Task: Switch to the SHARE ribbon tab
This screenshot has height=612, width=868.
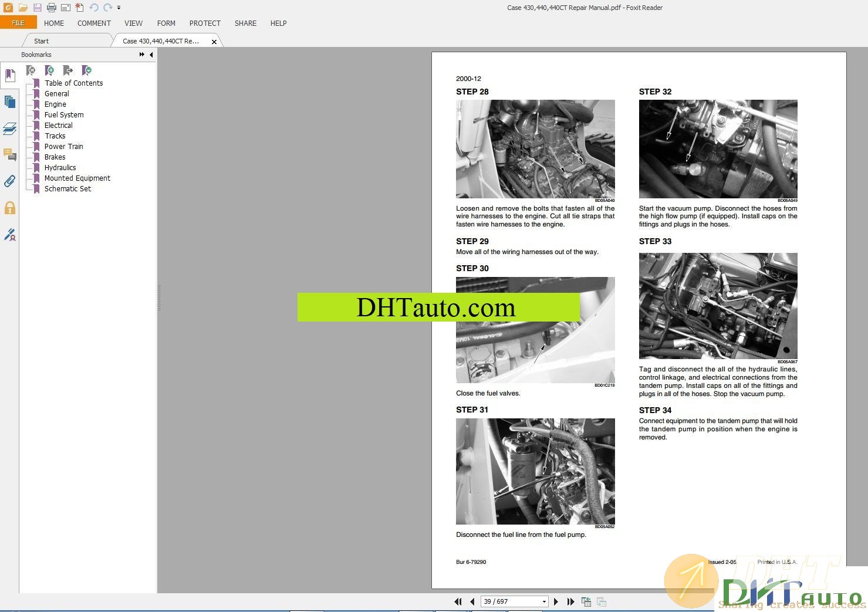Action: (245, 23)
